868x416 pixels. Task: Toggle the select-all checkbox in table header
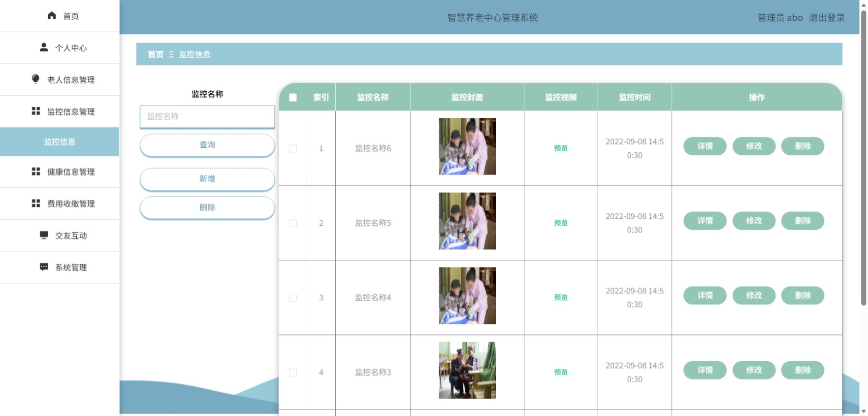[293, 97]
